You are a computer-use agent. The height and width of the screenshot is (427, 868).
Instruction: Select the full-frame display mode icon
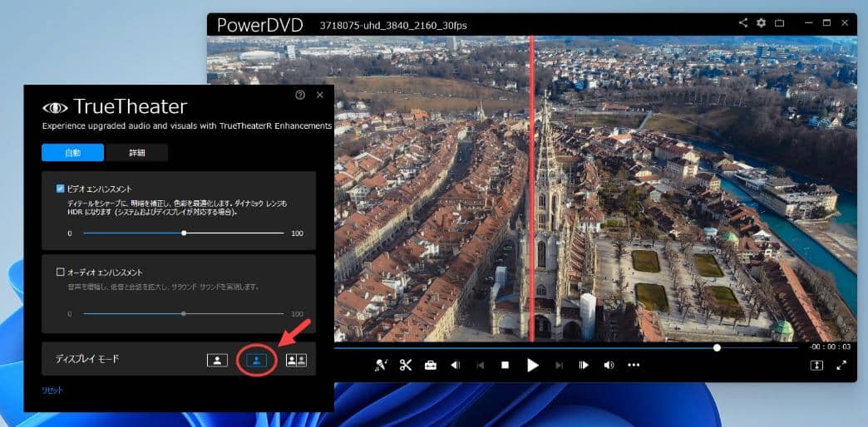pos(217,360)
